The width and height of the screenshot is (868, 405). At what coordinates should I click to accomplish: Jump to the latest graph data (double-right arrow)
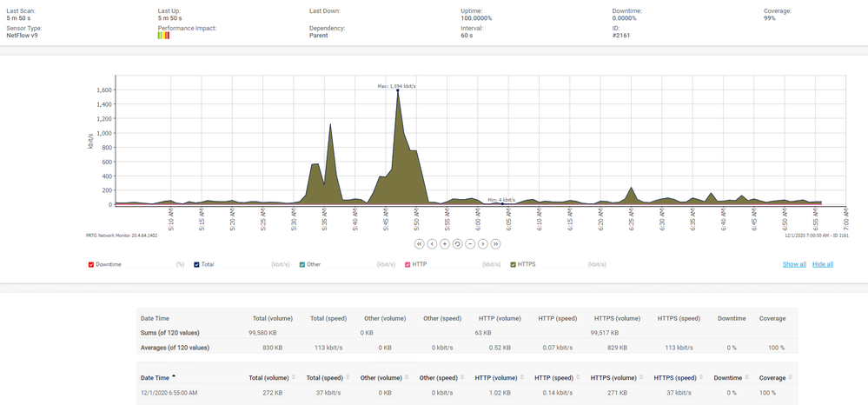[x=495, y=244]
